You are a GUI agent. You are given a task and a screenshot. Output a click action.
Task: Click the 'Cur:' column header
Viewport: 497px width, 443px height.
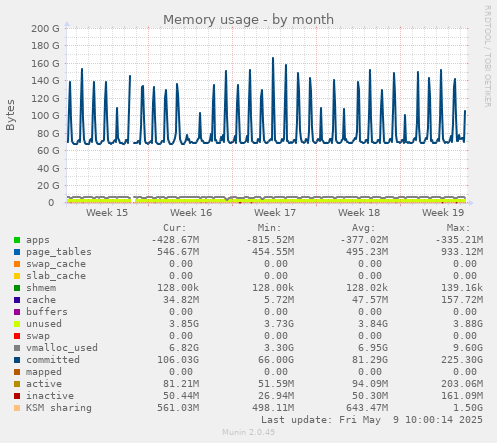(175, 228)
